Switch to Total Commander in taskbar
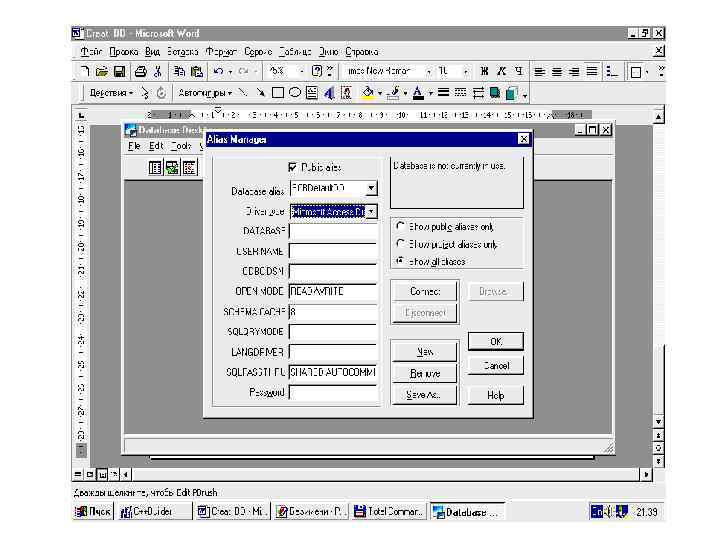The width and height of the screenshot is (720, 540). pos(389,511)
